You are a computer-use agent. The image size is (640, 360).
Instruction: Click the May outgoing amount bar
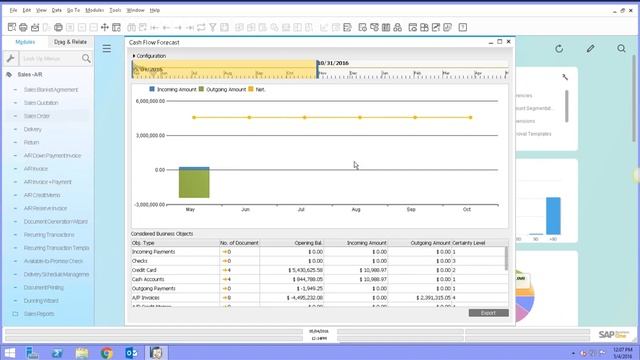pos(194,184)
